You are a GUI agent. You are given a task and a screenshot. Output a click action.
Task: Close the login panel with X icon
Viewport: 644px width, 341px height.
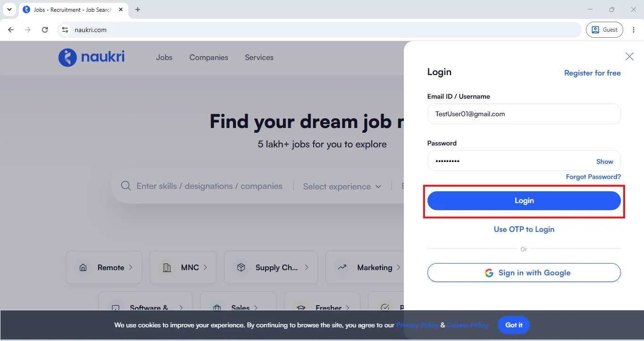(x=629, y=57)
